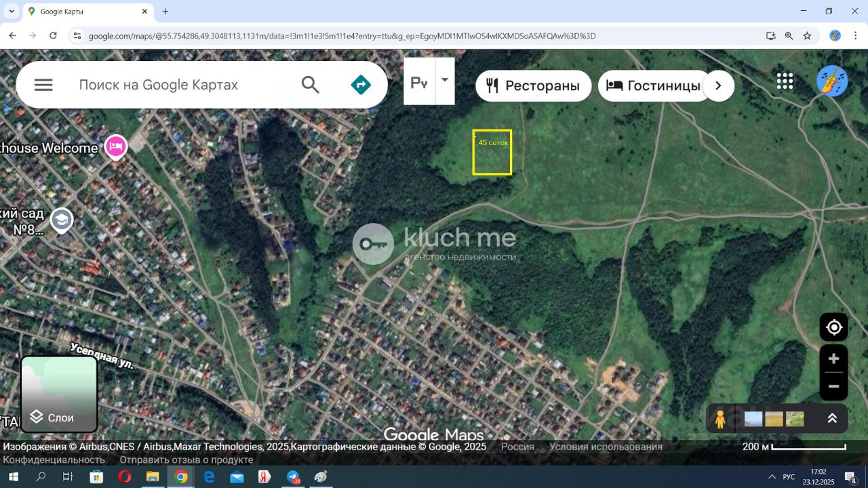
Task: Reload the current page
Action: [x=53, y=36]
